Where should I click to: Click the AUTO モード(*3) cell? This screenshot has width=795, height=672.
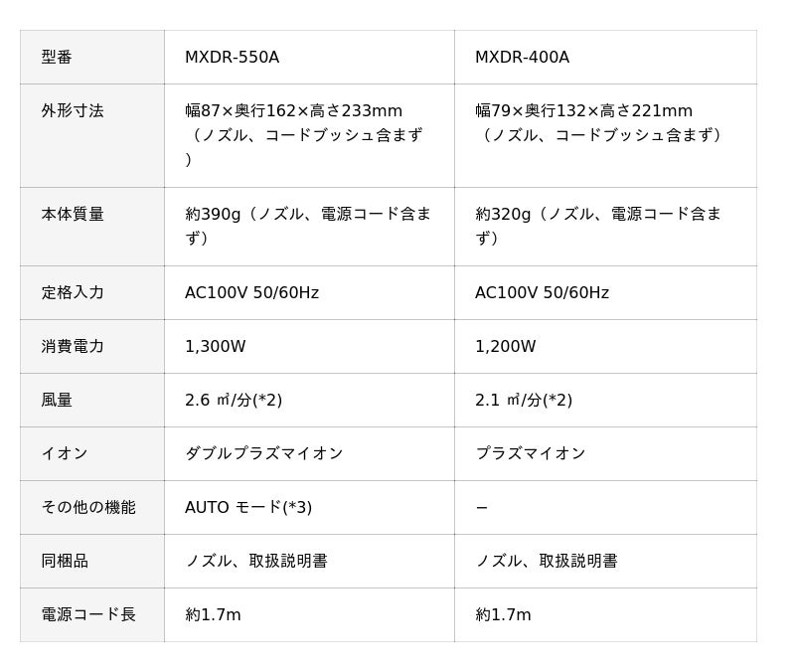point(309,508)
